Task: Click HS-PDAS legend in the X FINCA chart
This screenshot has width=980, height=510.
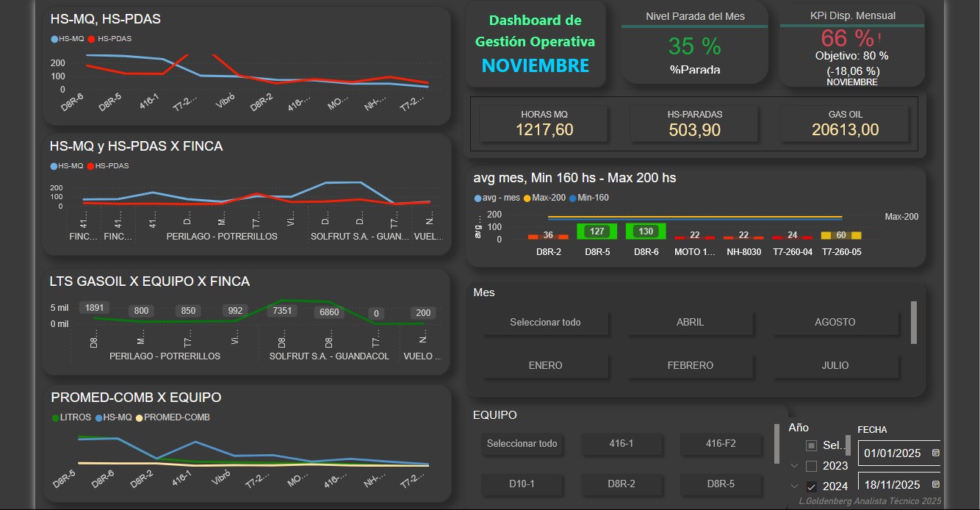Action: click(108, 166)
